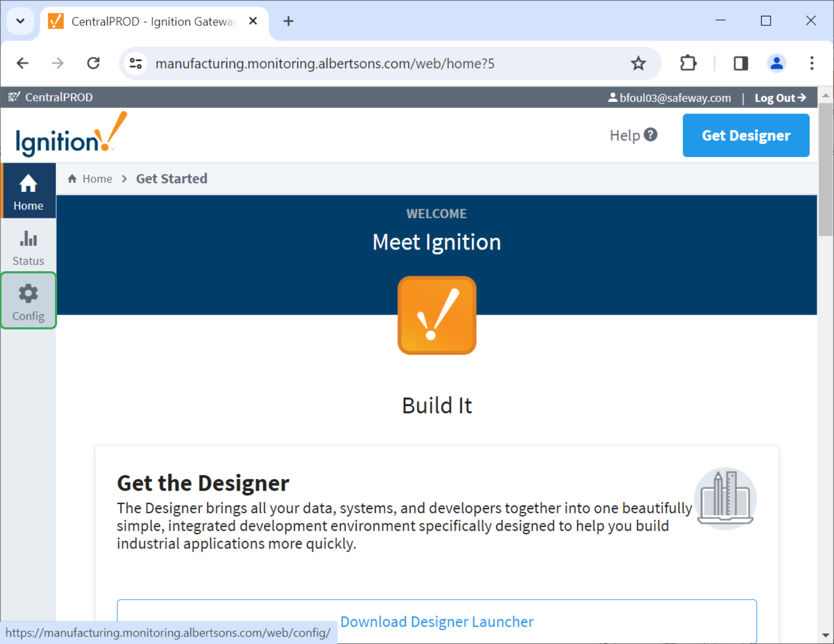Maximize the browser window
834x644 pixels.
766,21
